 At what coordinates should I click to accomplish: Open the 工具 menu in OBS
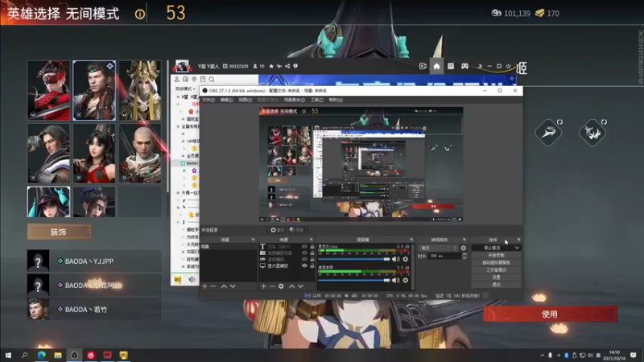316,100
